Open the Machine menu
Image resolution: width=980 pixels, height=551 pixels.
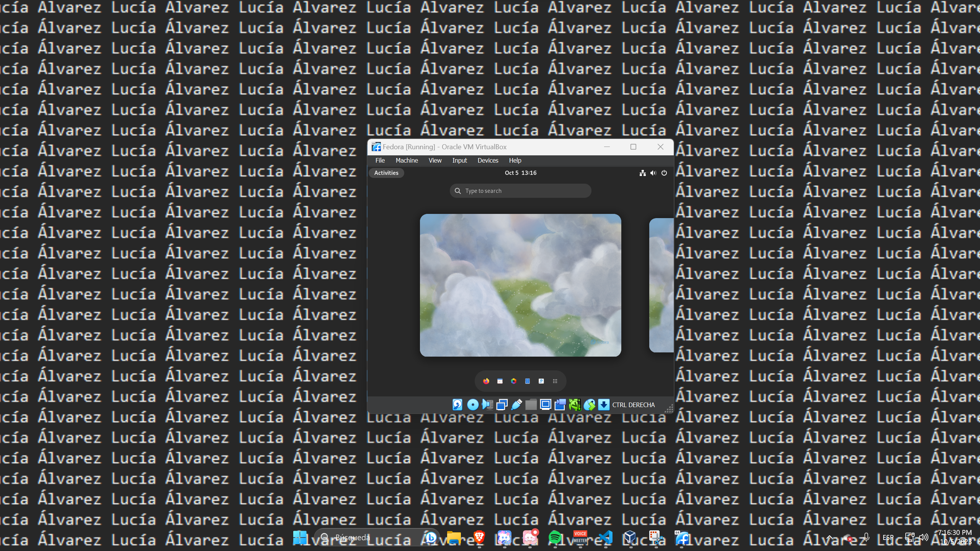[x=407, y=160]
